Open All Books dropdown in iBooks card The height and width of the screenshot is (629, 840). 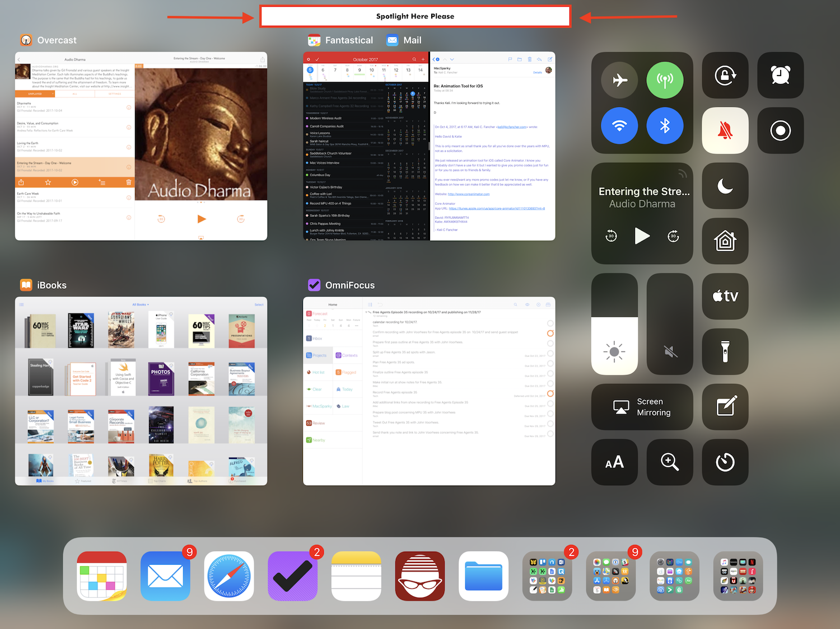141,304
